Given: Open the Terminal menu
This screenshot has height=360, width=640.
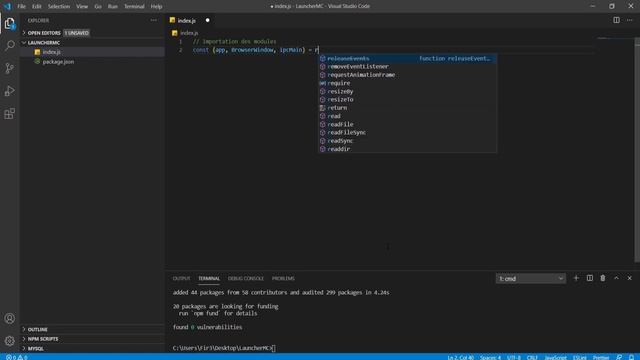Looking at the screenshot, I should pyautogui.click(x=134, y=7).
